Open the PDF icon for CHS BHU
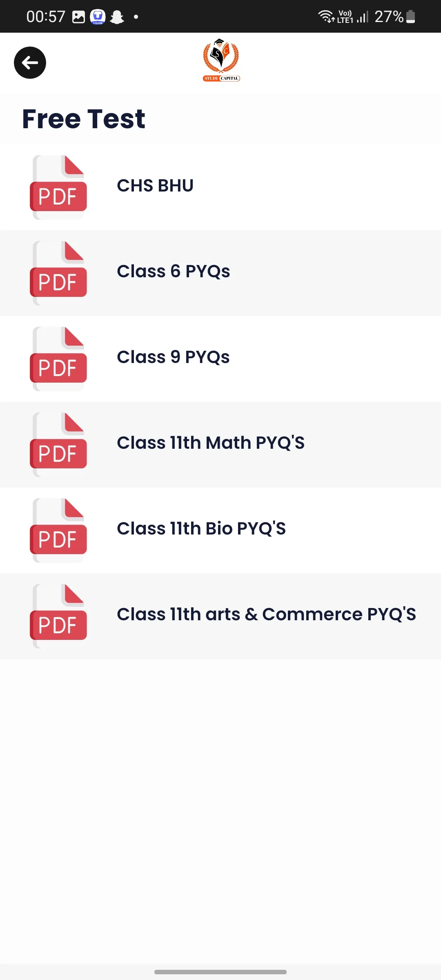 click(58, 187)
